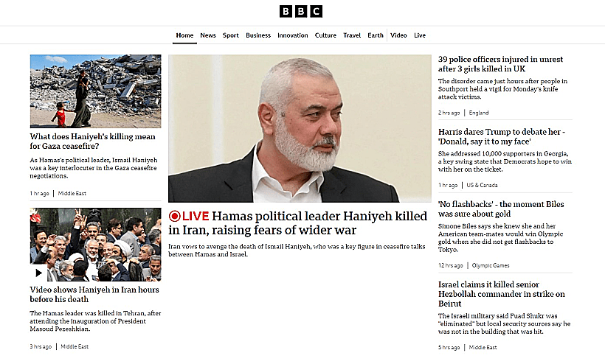
Task: Select Travel from the navigation
Action: click(x=352, y=35)
